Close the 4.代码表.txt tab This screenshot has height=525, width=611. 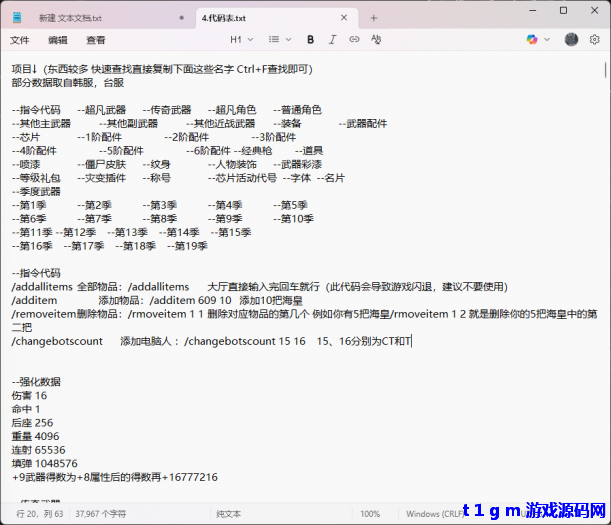click(345, 17)
